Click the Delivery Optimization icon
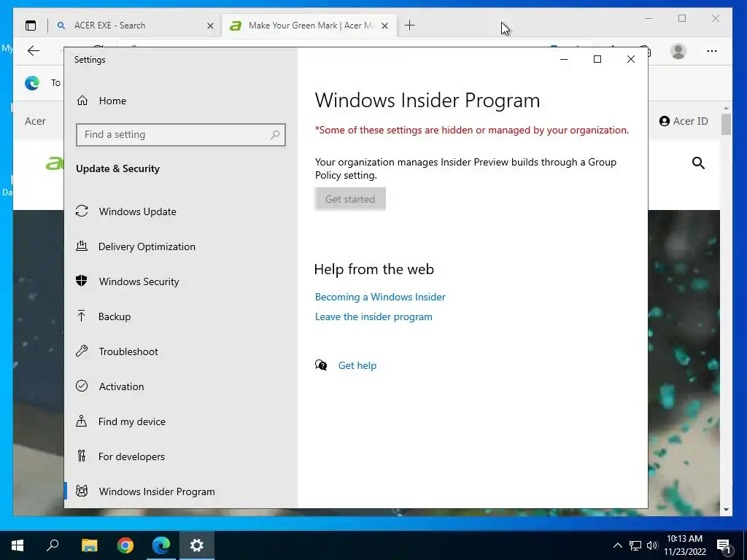The width and height of the screenshot is (747, 560). click(x=82, y=246)
